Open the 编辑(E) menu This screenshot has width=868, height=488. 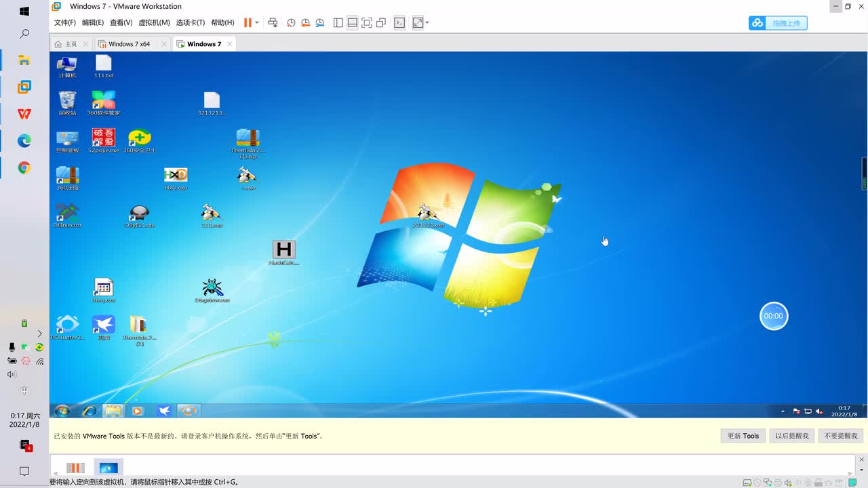coord(93,22)
